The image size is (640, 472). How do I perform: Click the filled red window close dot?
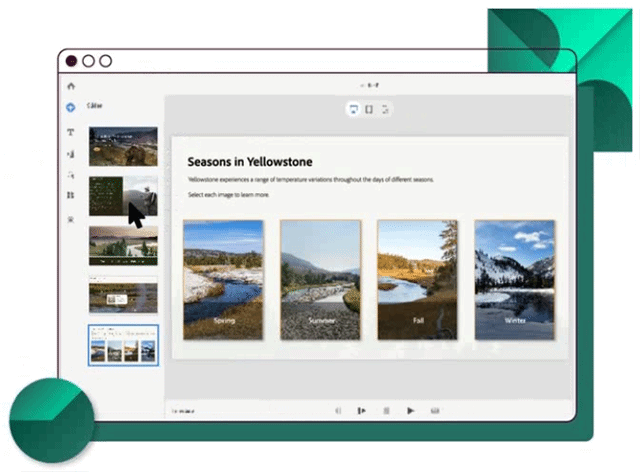71,61
